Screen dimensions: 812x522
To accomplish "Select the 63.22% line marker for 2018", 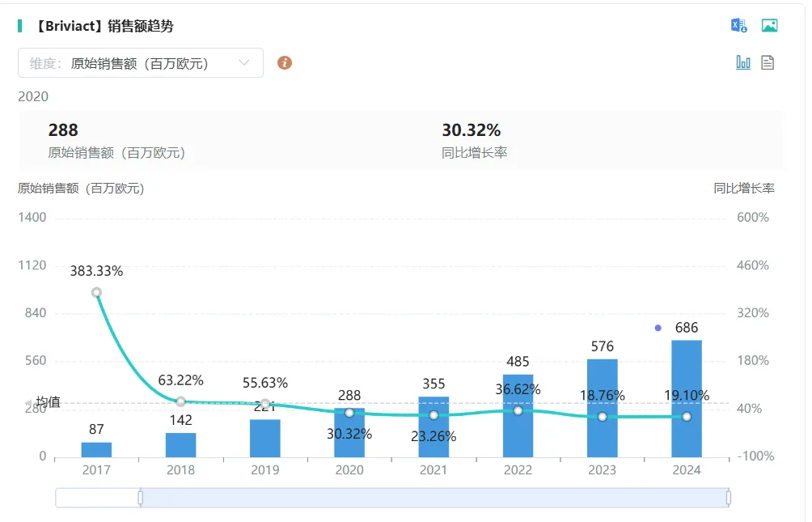I will point(180,401).
